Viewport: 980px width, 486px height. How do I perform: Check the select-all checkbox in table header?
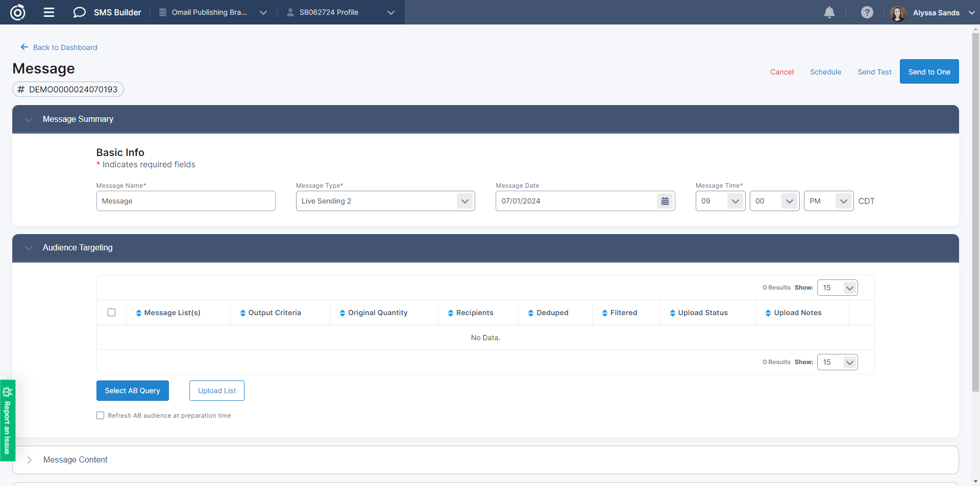coord(112,313)
